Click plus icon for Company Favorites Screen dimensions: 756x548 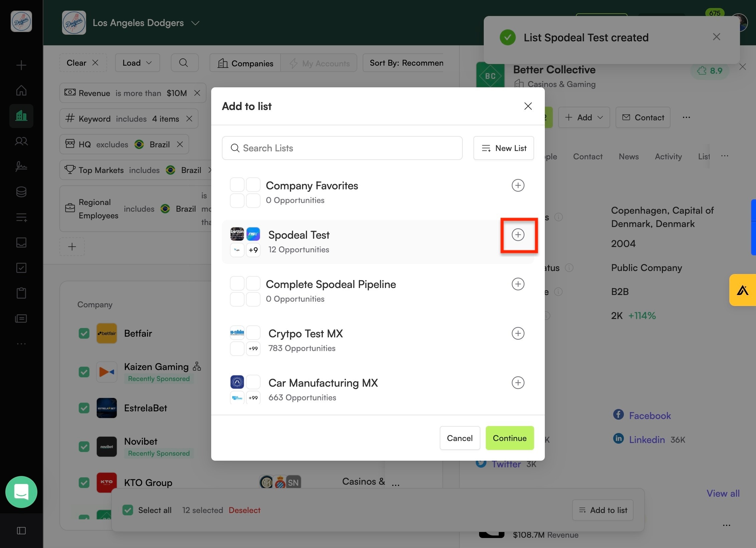[x=518, y=185]
